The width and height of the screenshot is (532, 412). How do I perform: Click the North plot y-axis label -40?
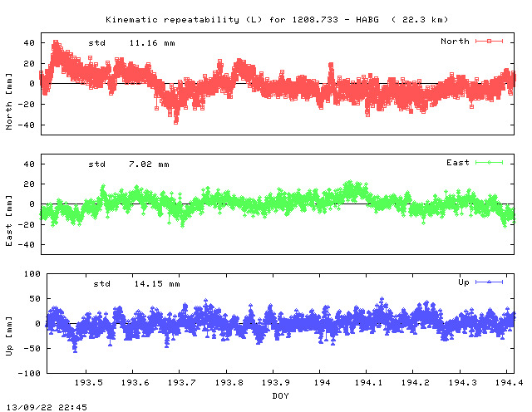point(26,125)
